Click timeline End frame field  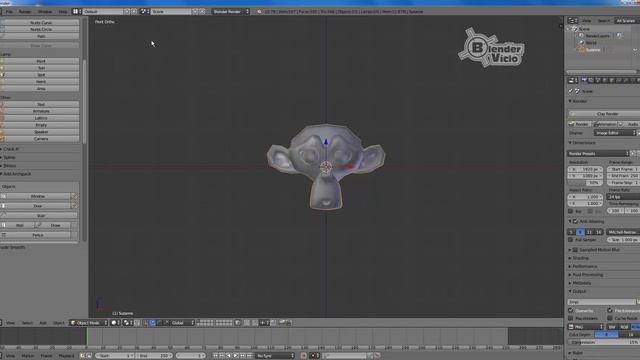pos(154,356)
